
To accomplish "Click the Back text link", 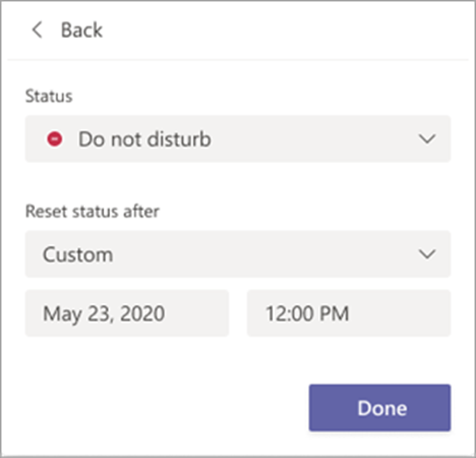I will click(x=81, y=30).
